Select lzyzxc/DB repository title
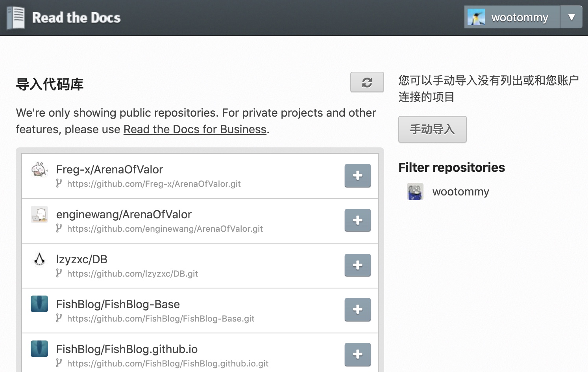 pos(82,259)
